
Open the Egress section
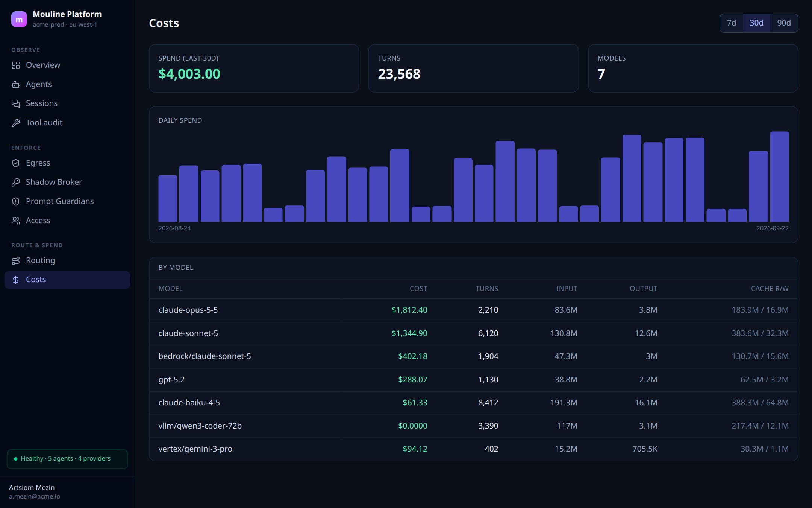click(x=67, y=163)
